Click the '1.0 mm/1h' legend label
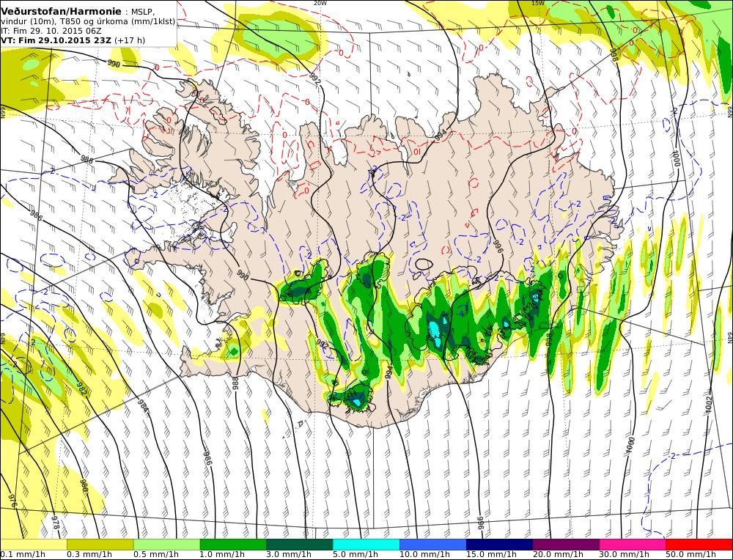 point(223,555)
